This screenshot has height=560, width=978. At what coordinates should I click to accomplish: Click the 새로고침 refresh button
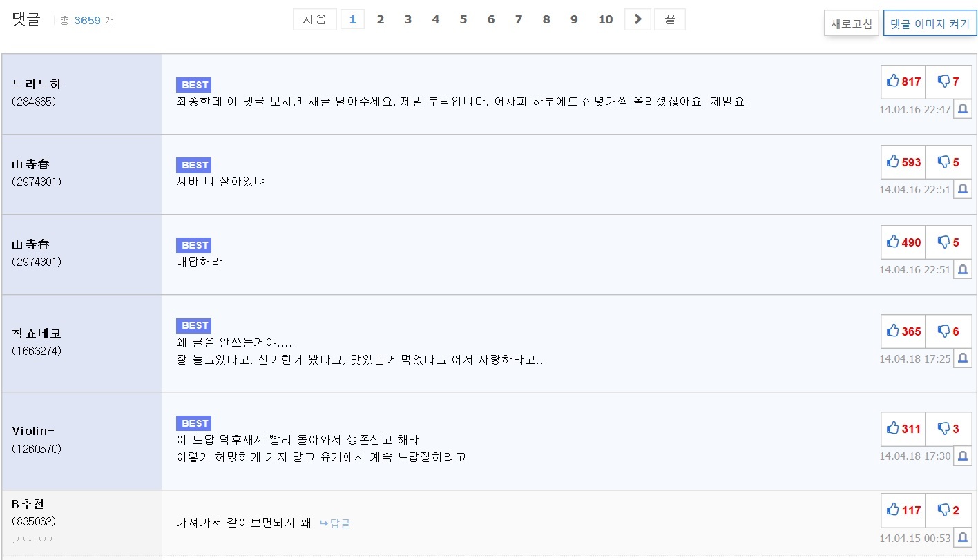852,23
